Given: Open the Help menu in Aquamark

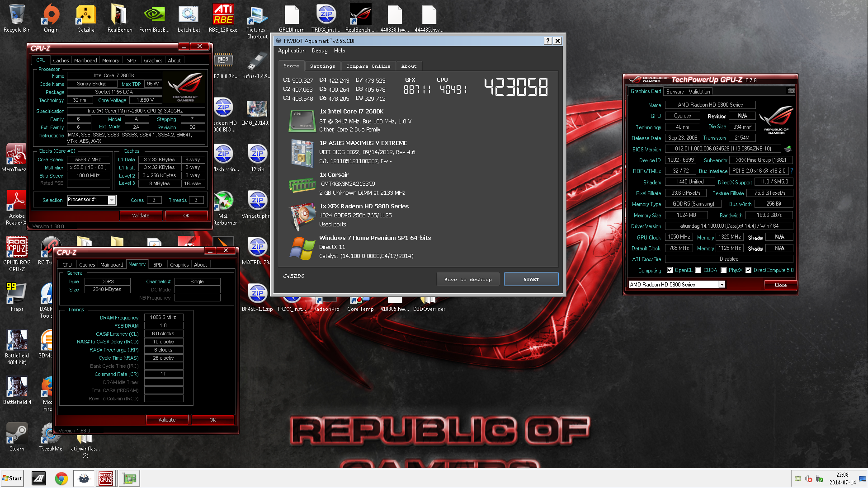Looking at the screenshot, I should (340, 51).
